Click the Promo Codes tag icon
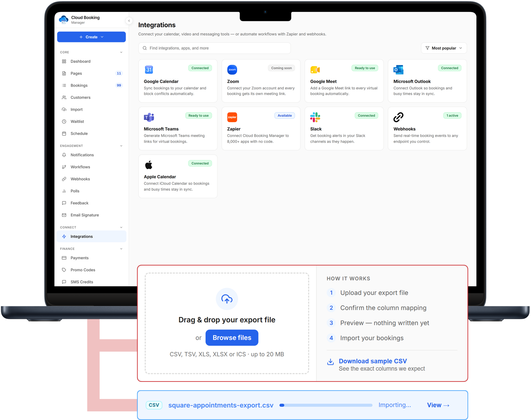The height and width of the screenshot is (420, 531). pyautogui.click(x=64, y=270)
